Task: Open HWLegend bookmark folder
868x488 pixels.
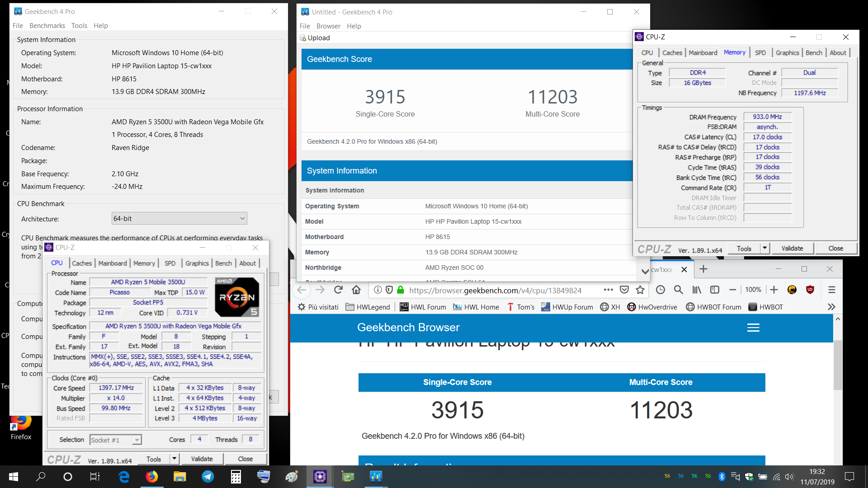Action: coord(368,307)
